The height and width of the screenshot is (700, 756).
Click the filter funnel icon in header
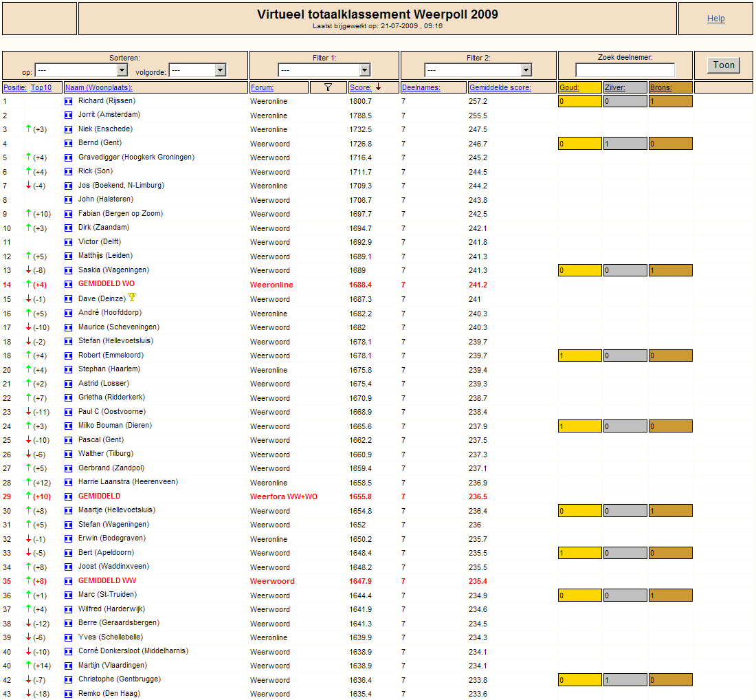328,87
